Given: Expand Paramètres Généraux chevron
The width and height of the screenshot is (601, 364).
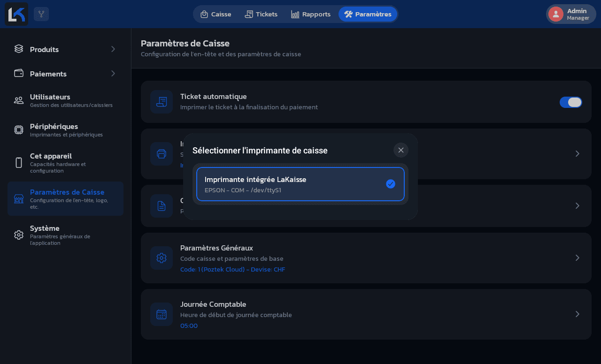Looking at the screenshot, I should point(578,258).
